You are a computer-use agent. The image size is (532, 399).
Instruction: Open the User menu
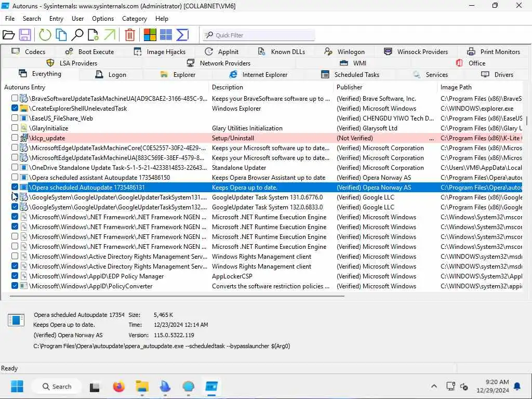(78, 19)
